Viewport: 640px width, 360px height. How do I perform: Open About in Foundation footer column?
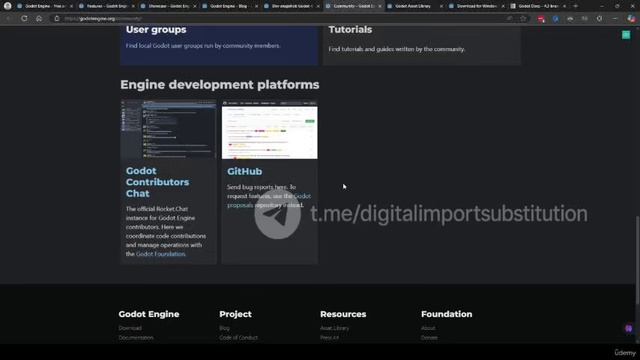tap(428, 328)
